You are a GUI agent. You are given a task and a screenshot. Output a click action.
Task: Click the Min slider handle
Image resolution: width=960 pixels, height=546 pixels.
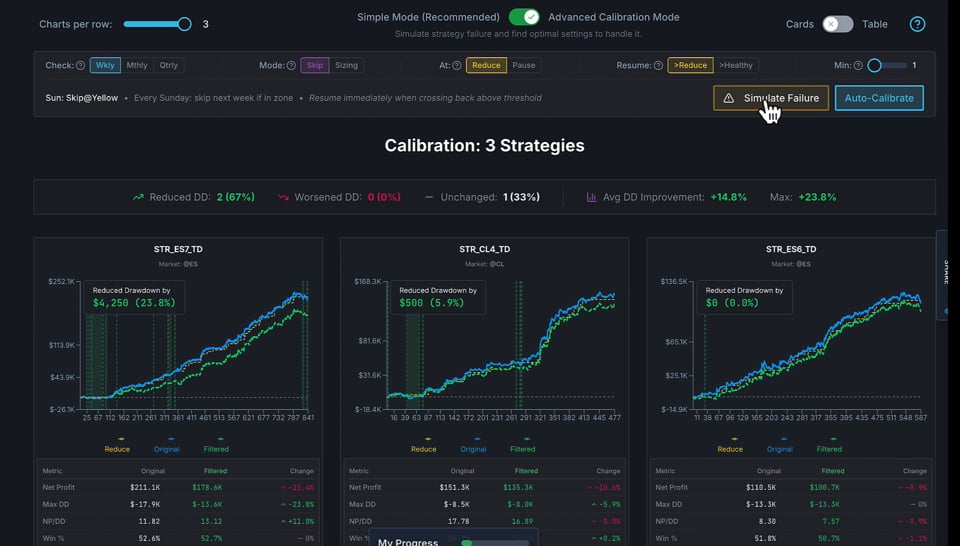874,65
